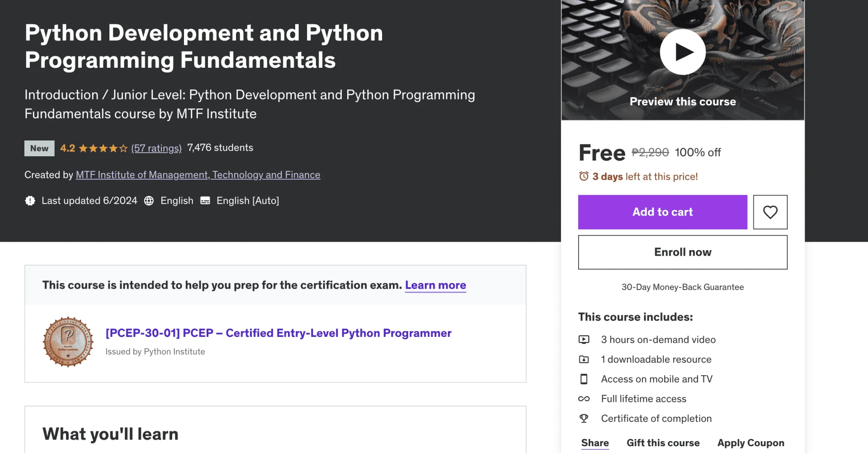
Task: Click the on-demand video icon
Action: point(584,340)
